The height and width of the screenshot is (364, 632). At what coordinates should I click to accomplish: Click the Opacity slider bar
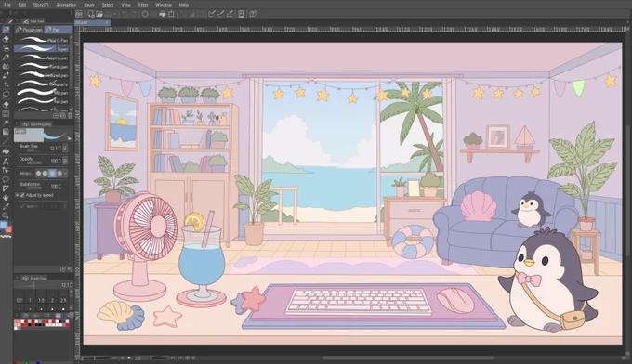(34, 163)
